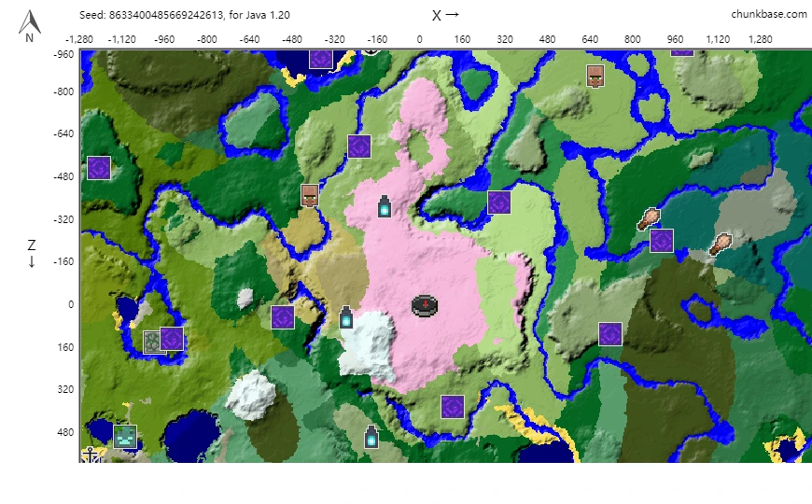Click the X-axis tick label 1,120
This screenshot has height=504, width=812.
click(x=718, y=39)
